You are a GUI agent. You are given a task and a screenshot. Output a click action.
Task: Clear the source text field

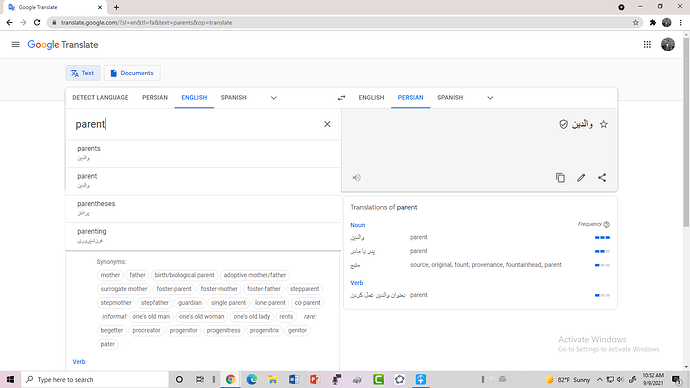coord(327,124)
